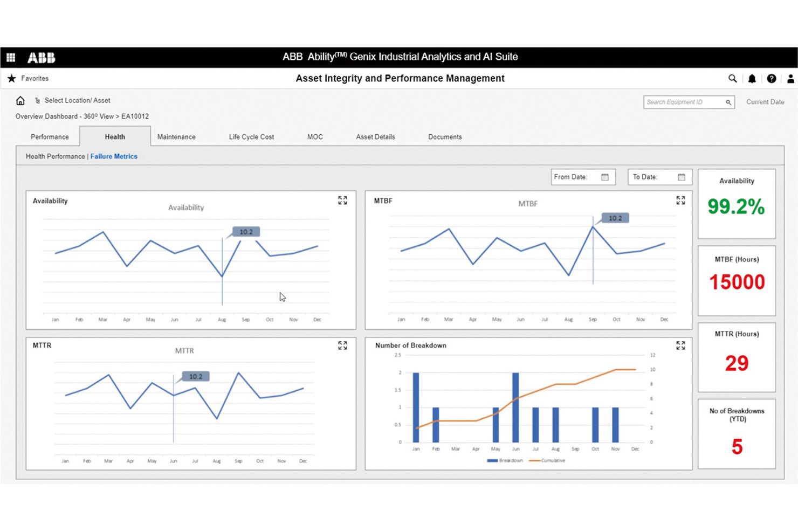798x532 pixels.
Task: Click Select Location/ Asset
Action: point(77,100)
